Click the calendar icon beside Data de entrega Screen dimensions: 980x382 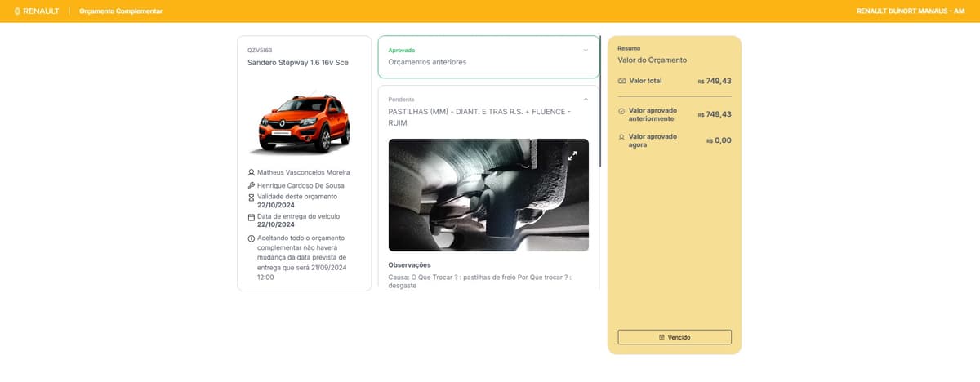coord(252,217)
